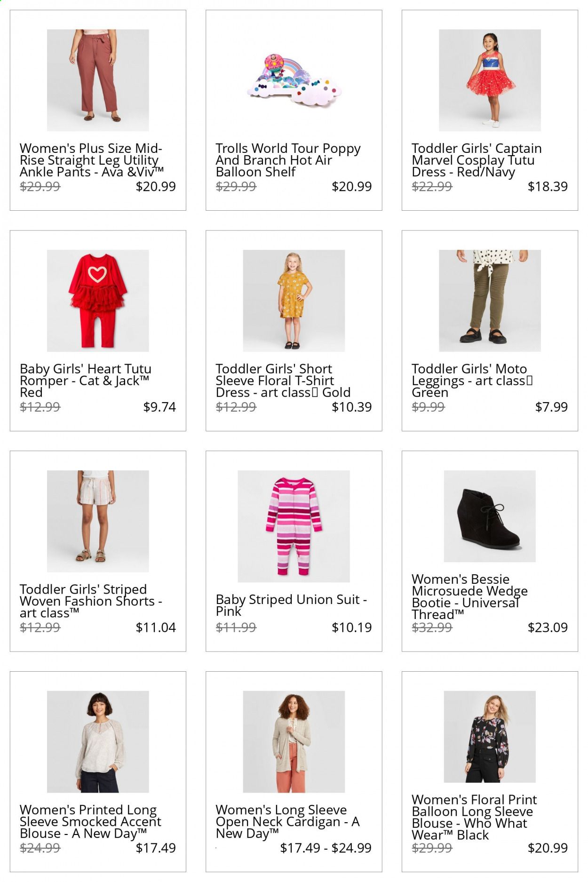Screen dimensions: 588x882
Task: Open the Women's Plus Size ankle pants image
Action: (98, 80)
